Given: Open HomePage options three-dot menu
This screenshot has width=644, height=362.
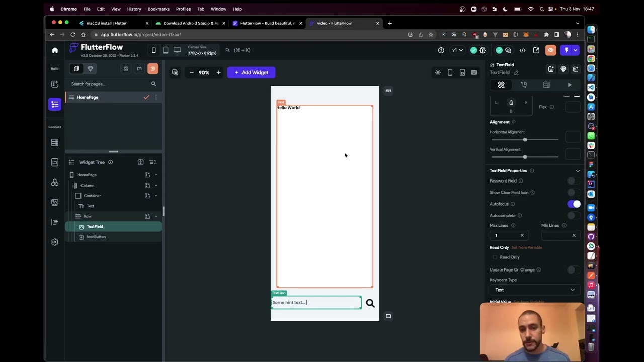Looking at the screenshot, I should pos(156,97).
